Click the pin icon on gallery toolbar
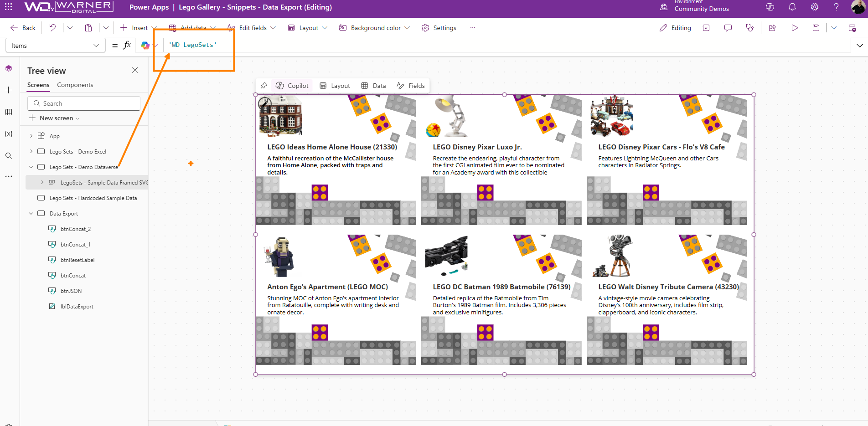The image size is (868, 426). (x=264, y=86)
